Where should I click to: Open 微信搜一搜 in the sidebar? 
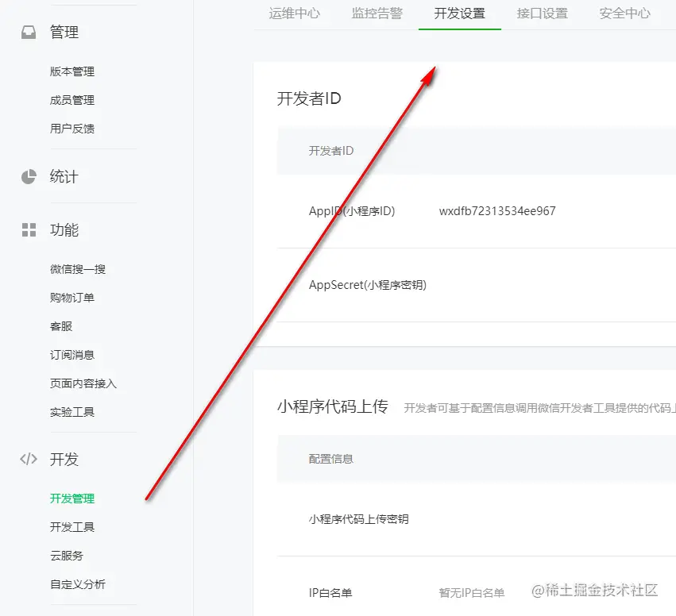point(78,269)
